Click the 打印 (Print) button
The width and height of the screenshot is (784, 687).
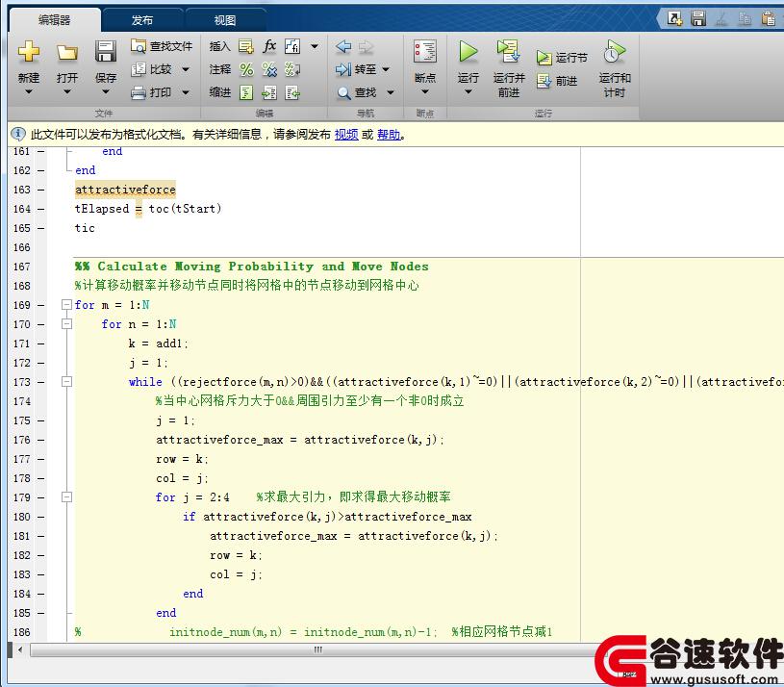tap(151, 92)
